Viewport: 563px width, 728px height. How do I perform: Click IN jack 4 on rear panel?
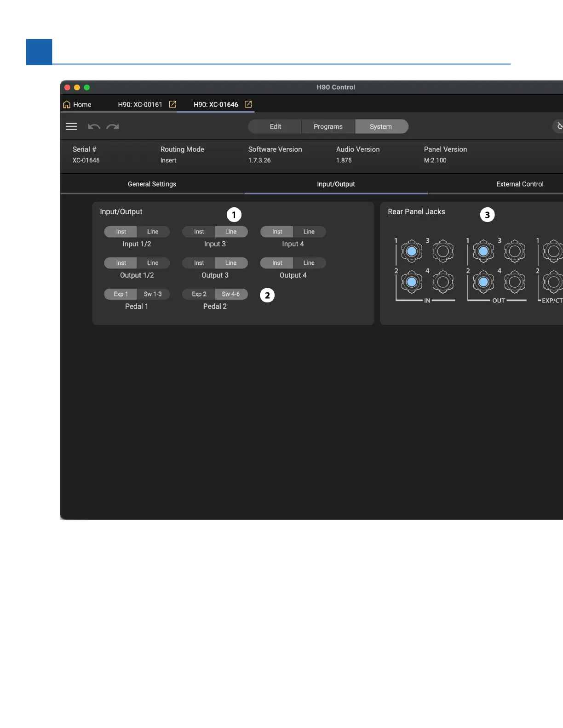pos(443,282)
